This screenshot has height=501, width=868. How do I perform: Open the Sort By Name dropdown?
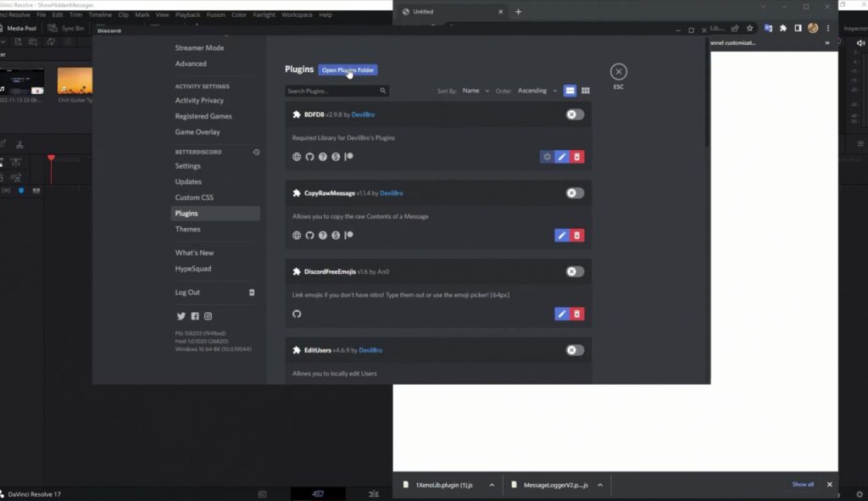tap(476, 91)
